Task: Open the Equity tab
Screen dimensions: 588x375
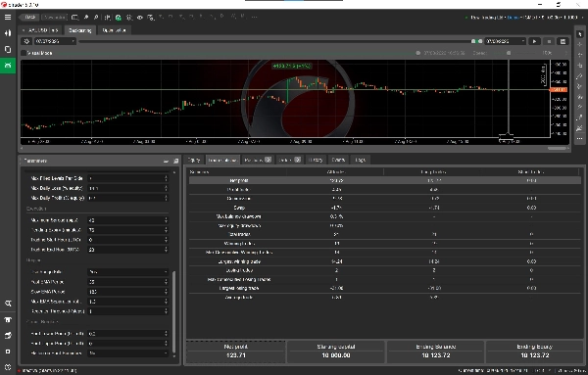Action: pos(194,160)
